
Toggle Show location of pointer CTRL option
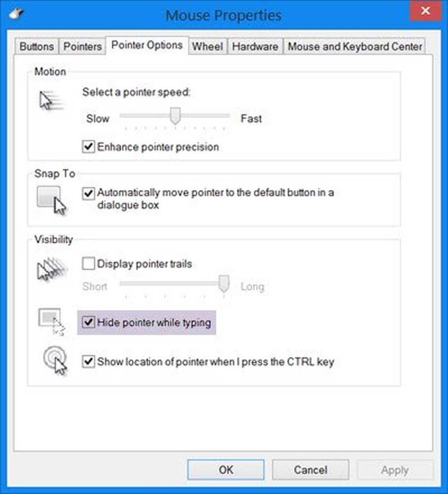89,362
